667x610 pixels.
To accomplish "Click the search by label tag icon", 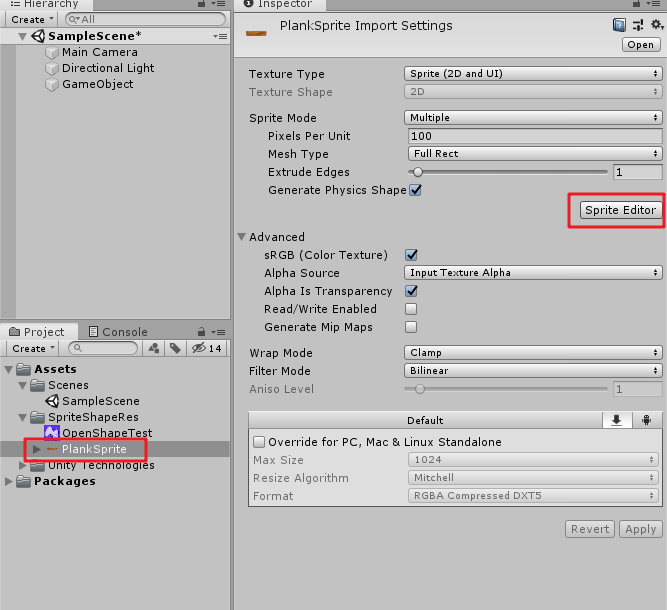I will coord(175,348).
